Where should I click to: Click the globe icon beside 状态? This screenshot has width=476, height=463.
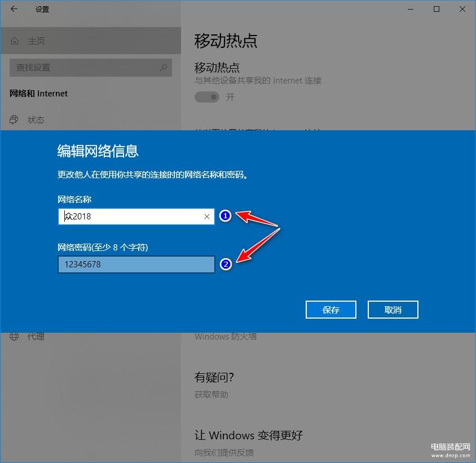(14, 120)
